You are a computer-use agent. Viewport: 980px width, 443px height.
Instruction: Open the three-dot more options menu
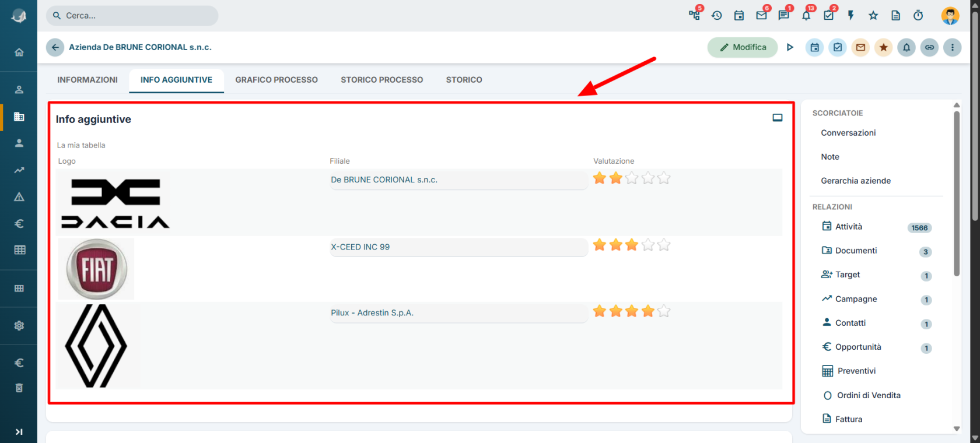(953, 47)
